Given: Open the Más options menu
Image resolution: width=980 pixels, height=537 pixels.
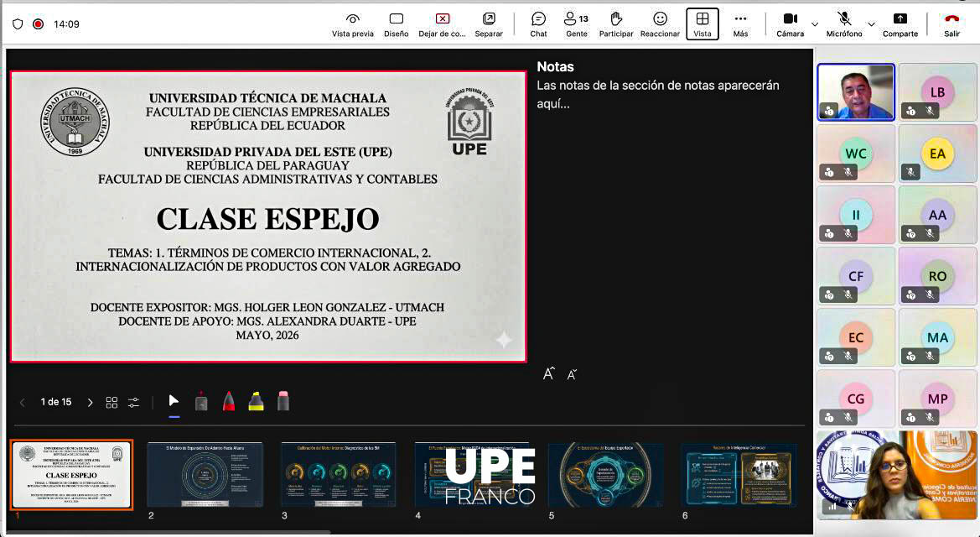Looking at the screenshot, I should 740,24.
